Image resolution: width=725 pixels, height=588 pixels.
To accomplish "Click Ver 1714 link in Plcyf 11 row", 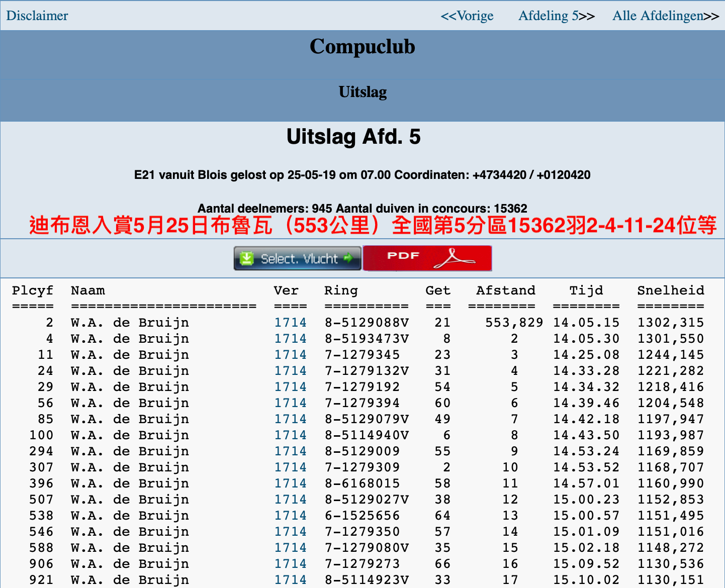I will point(291,355).
